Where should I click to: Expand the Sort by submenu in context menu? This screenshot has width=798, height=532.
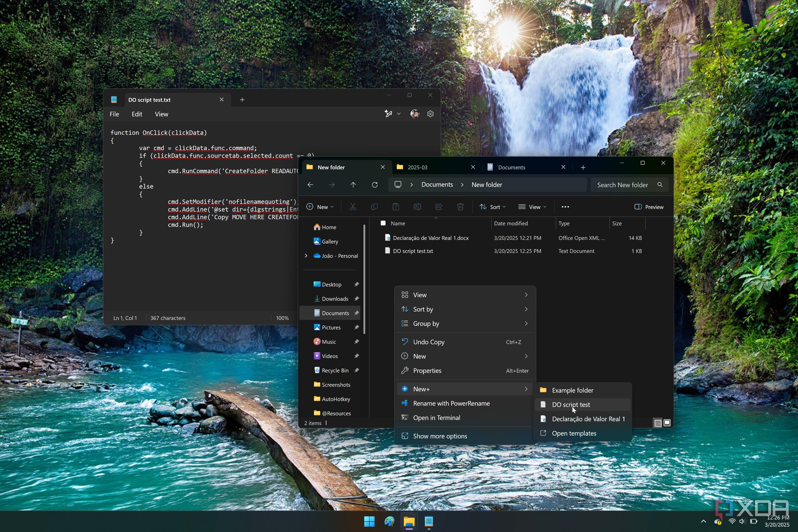465,309
